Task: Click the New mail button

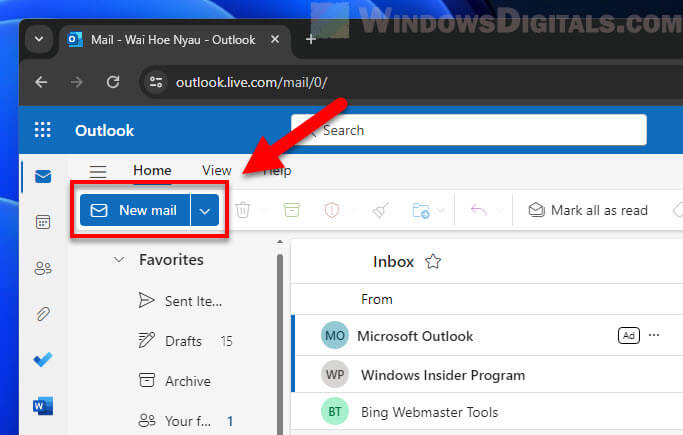Action: pos(135,210)
